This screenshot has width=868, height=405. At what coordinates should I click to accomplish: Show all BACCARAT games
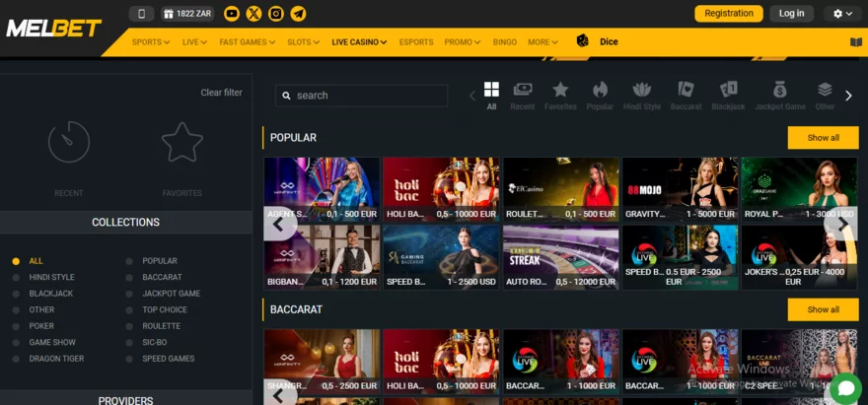pos(824,309)
